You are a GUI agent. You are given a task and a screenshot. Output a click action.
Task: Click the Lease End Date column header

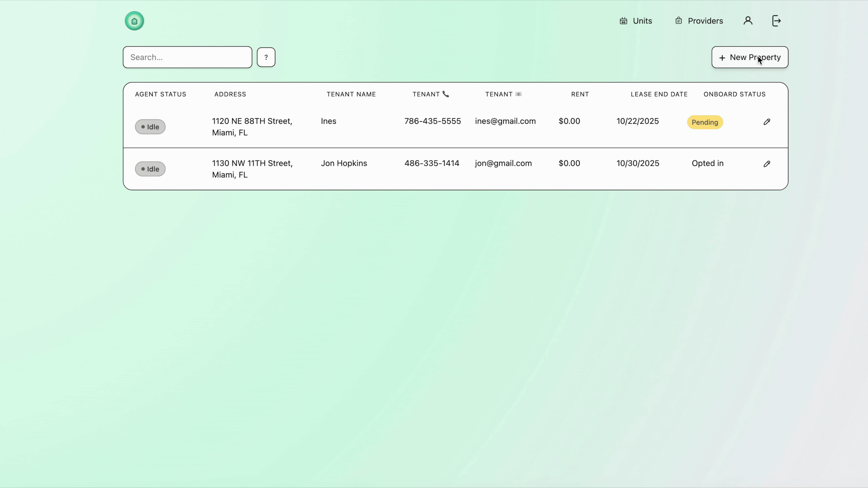point(659,94)
